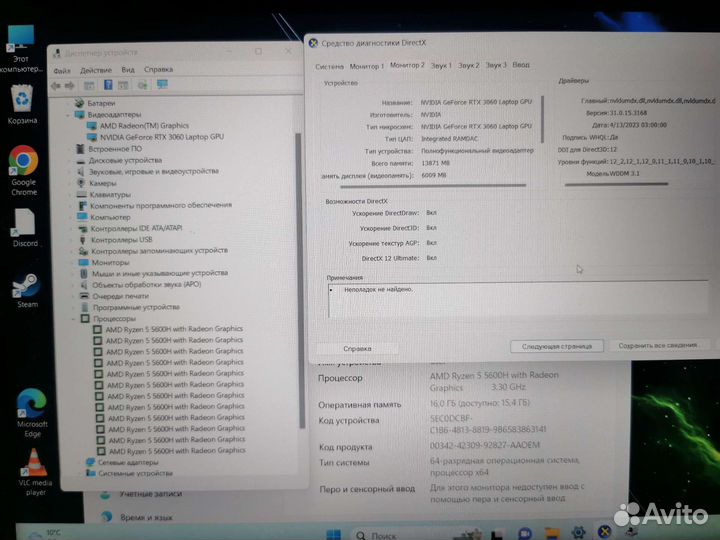This screenshot has width=720, height=540.
Task: Select the Встроенное ПО category
Action: pyautogui.click(x=115, y=149)
